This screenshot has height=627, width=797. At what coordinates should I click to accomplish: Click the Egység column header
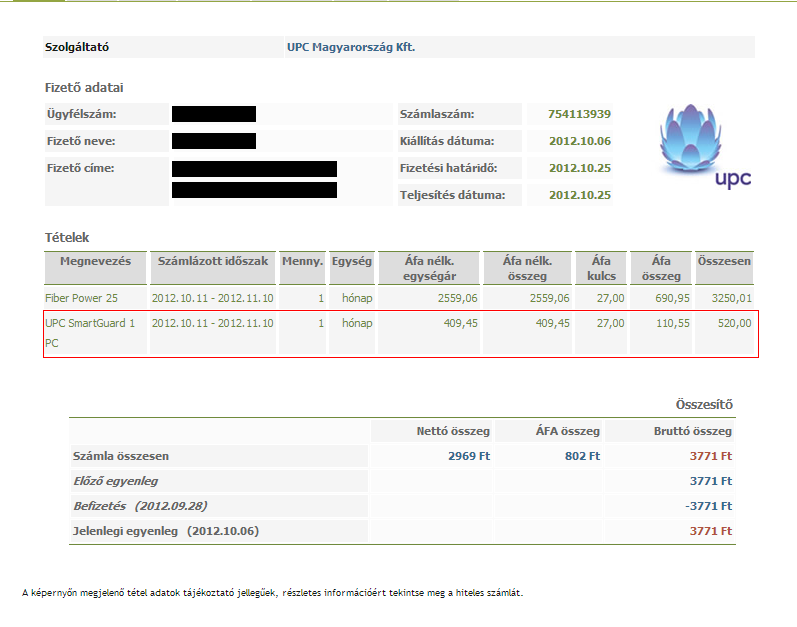[x=351, y=261]
